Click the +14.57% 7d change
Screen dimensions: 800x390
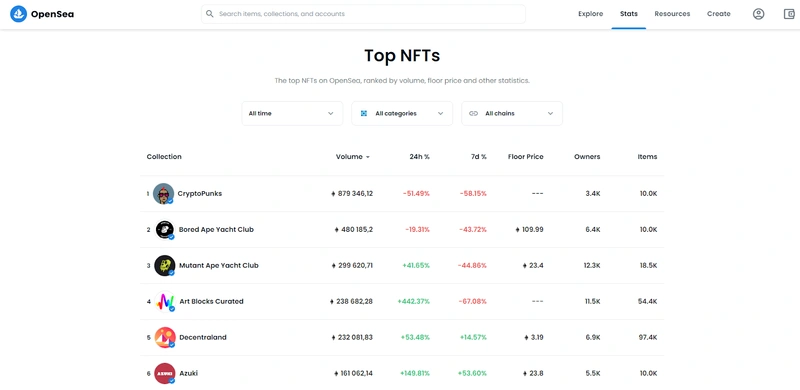[473, 337]
